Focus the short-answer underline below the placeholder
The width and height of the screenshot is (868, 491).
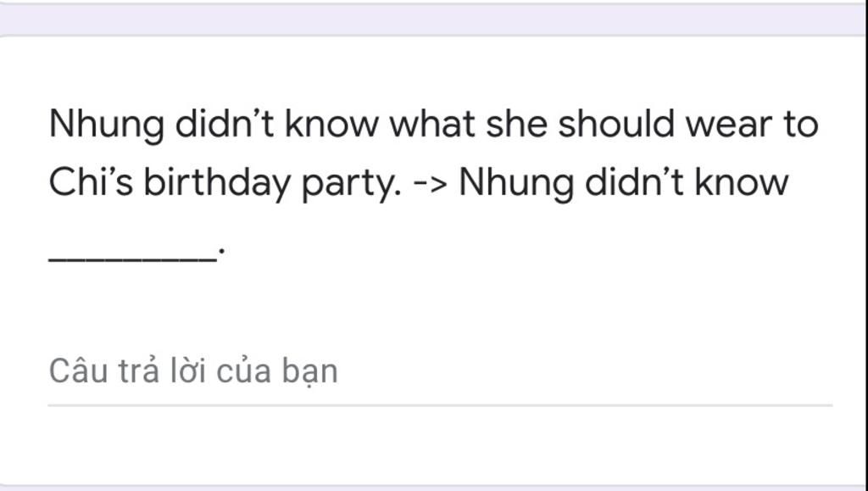(440, 405)
